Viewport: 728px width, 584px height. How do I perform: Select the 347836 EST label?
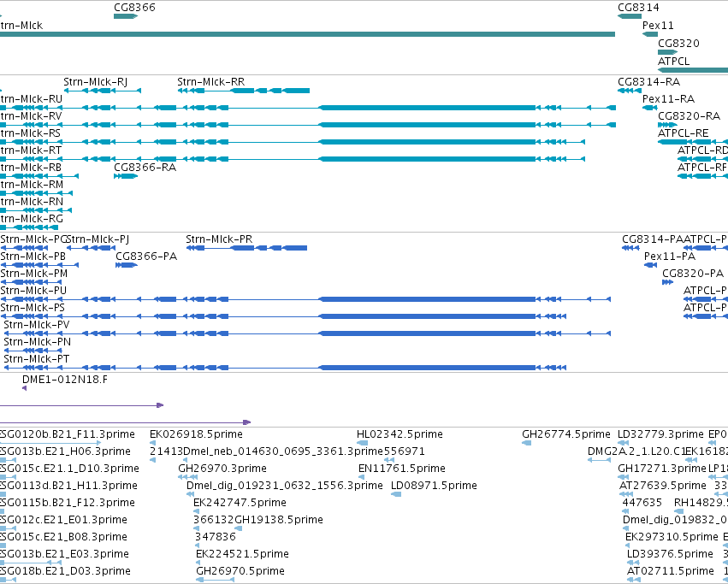tap(216, 537)
